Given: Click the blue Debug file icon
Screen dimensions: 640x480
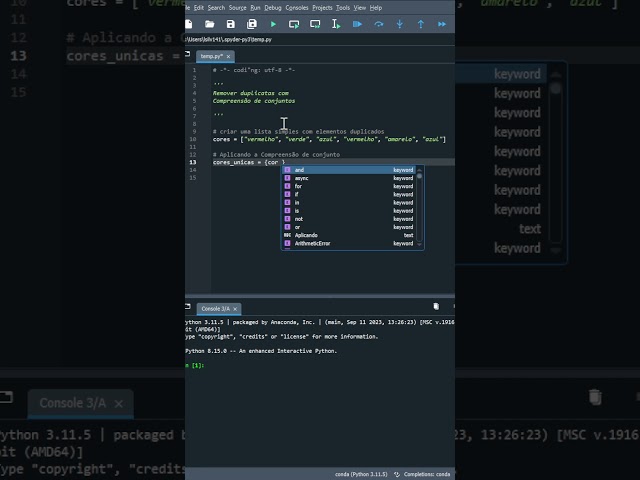Looking at the screenshot, I should click(357, 24).
